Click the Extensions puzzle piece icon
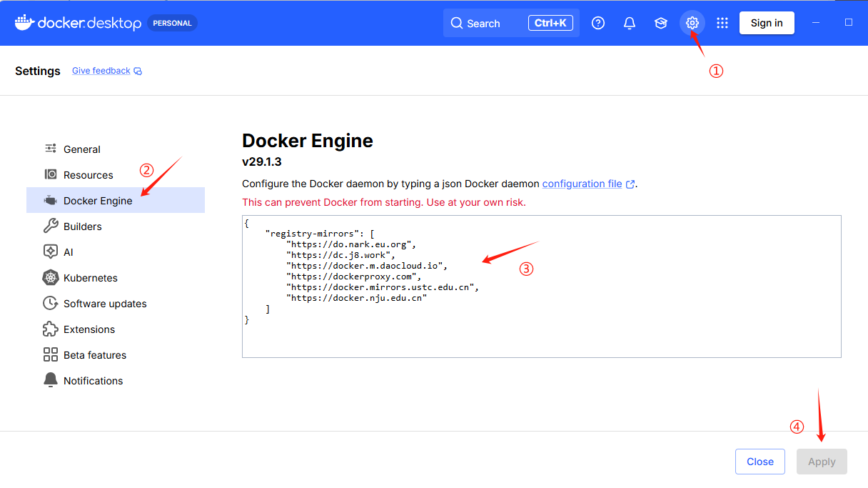Screen dimensions: 868x488 pos(51,329)
